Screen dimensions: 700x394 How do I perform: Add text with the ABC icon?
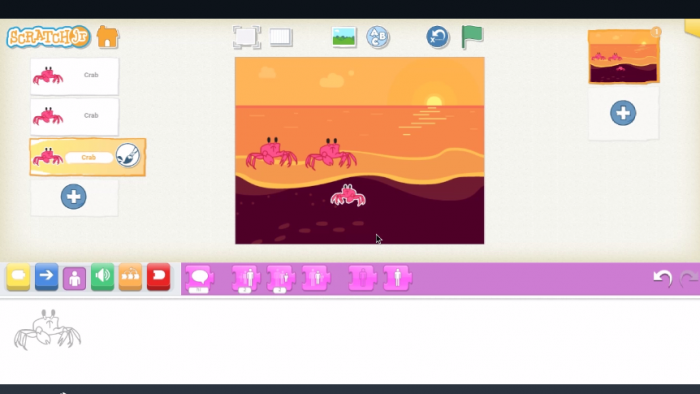[x=378, y=37]
